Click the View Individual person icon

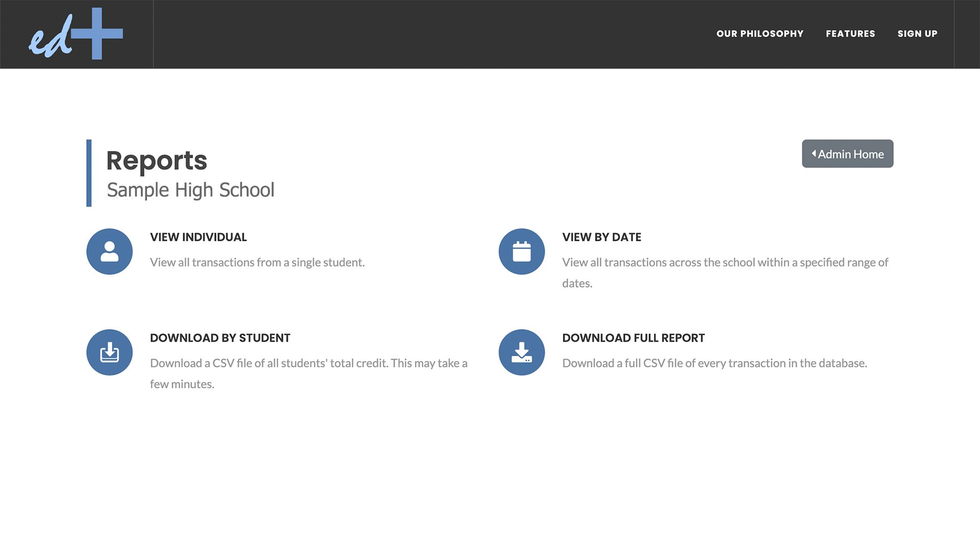coord(109,252)
